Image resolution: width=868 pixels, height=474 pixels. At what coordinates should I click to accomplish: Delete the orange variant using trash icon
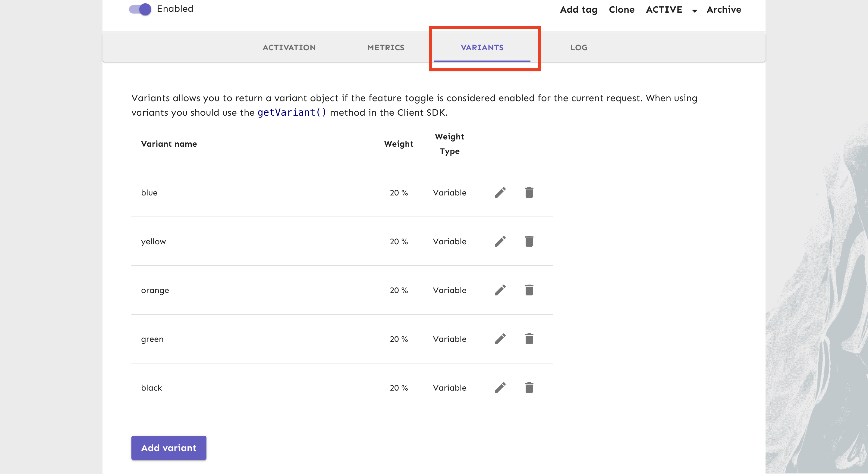tap(529, 290)
